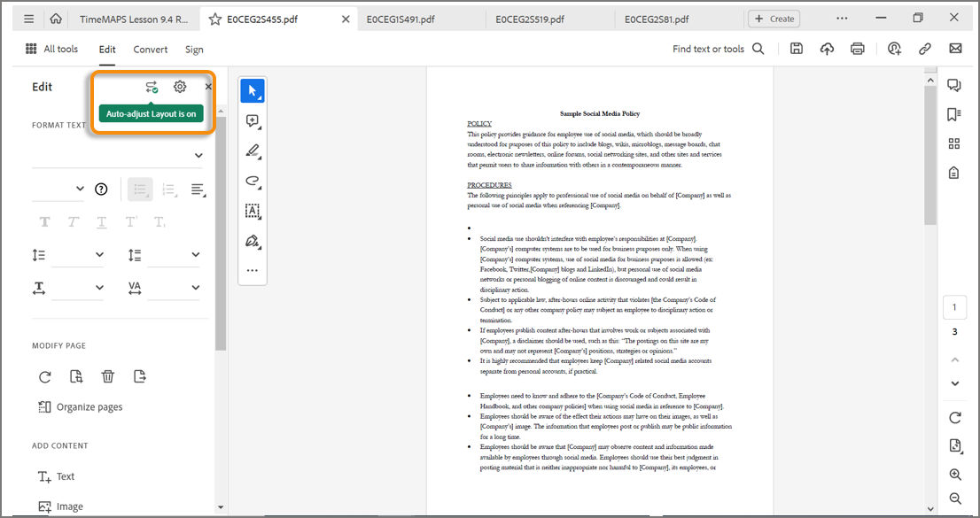Image resolution: width=980 pixels, height=518 pixels.
Task: Add Text content
Action: pos(56,476)
